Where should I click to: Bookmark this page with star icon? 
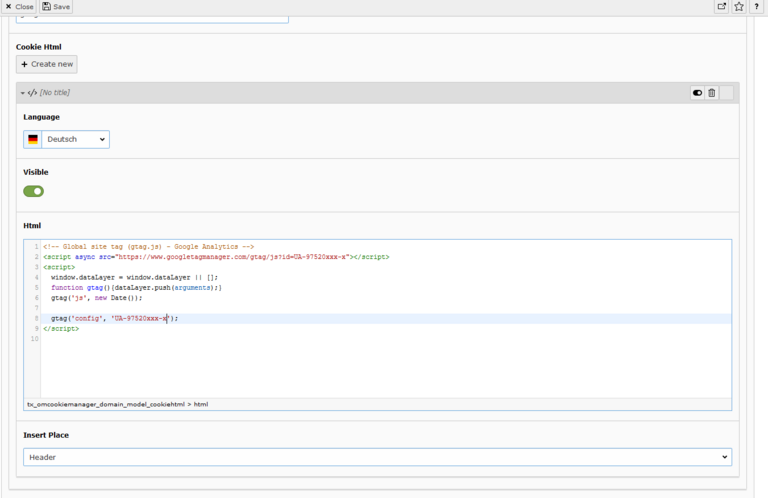pos(739,7)
